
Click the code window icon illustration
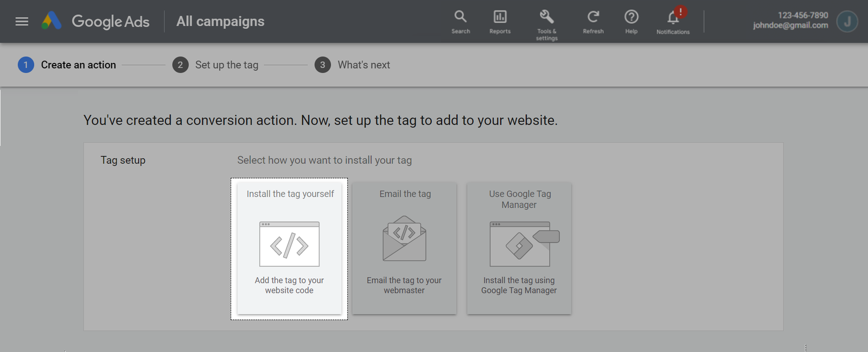point(289,244)
